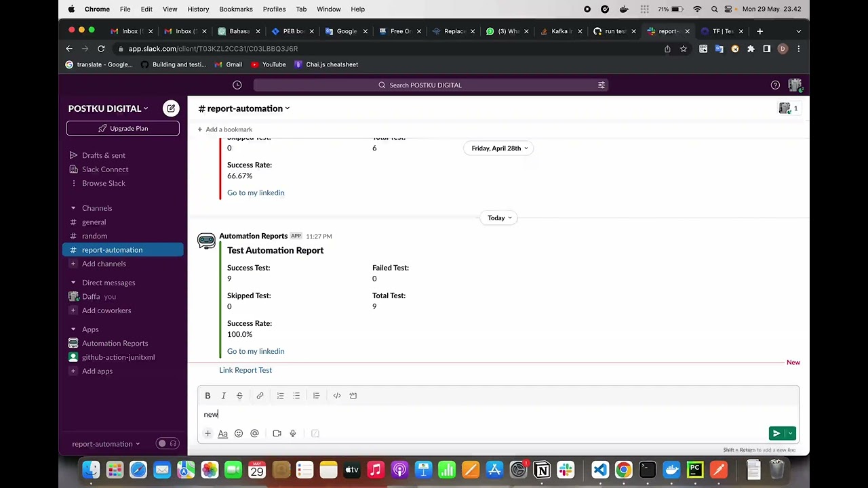Open Slack history clock icon
Image resolution: width=868 pixels, height=488 pixels.
click(237, 85)
